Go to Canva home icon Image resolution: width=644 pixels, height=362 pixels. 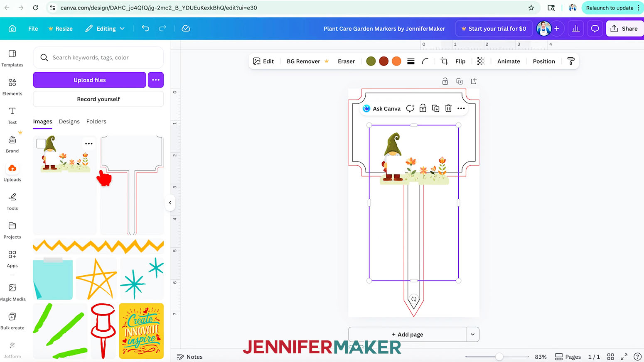tap(12, 29)
